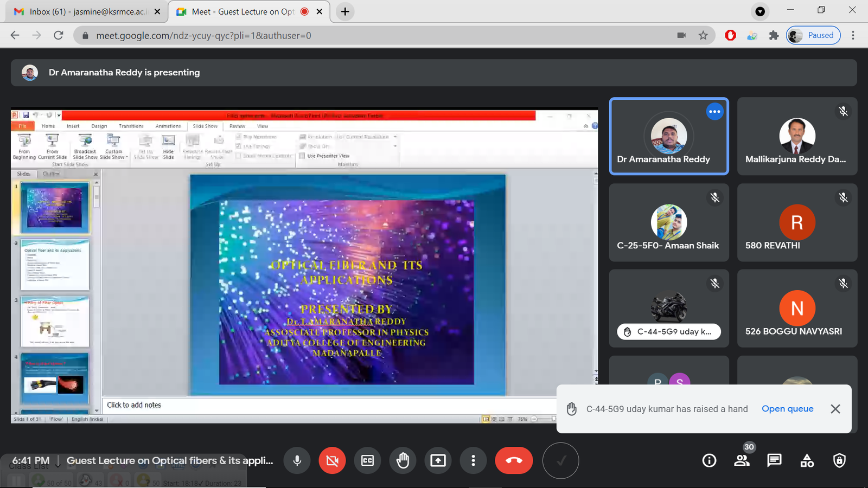Click muted mic icon on Mallikarjuna Reddy tile
This screenshot has height=488, width=868.
(843, 111)
